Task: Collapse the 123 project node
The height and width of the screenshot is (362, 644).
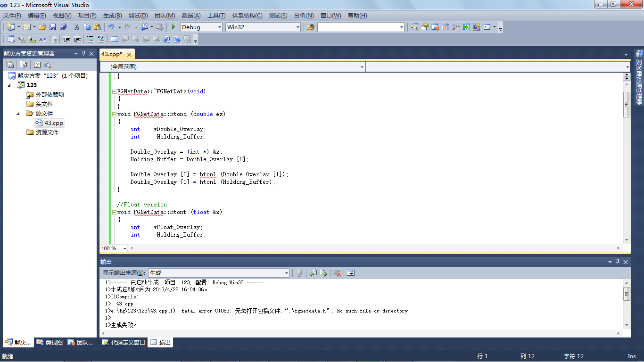Action: tap(9, 85)
